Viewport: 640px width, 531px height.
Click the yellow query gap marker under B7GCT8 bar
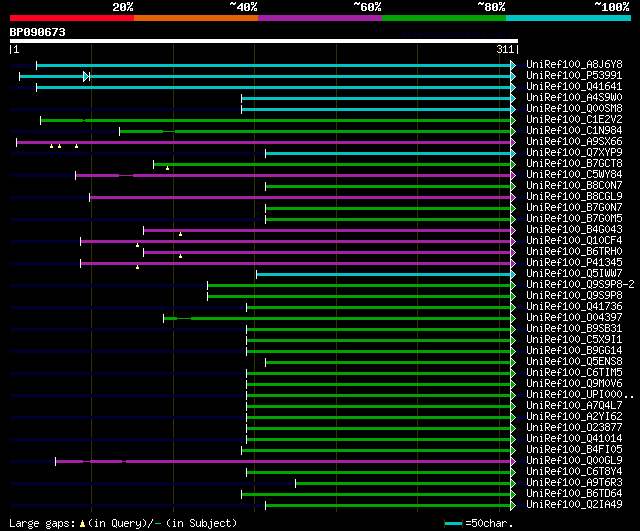tap(167, 168)
